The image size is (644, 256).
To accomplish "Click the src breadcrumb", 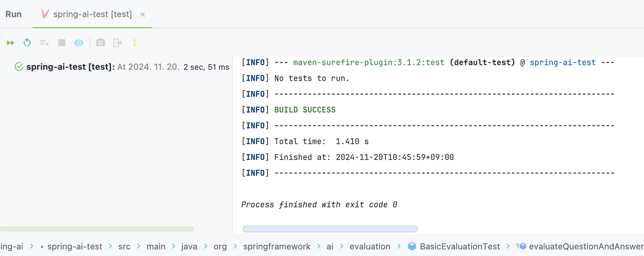I will tap(125, 246).
